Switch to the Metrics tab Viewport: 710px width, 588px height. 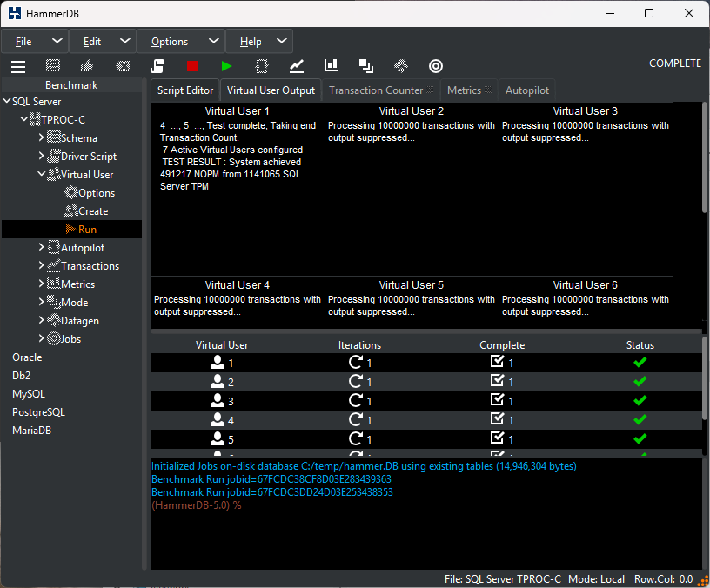point(469,90)
